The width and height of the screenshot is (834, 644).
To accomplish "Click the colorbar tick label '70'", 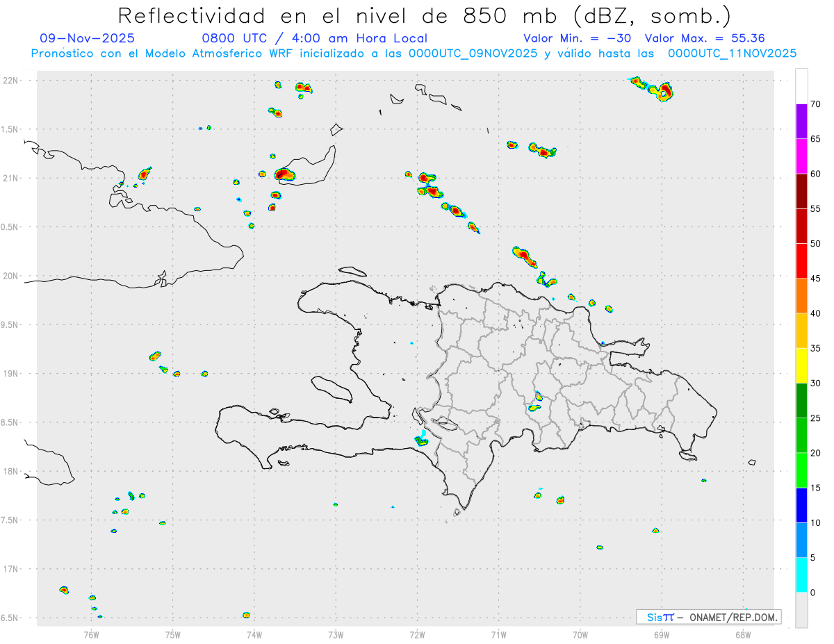I will point(815,104).
